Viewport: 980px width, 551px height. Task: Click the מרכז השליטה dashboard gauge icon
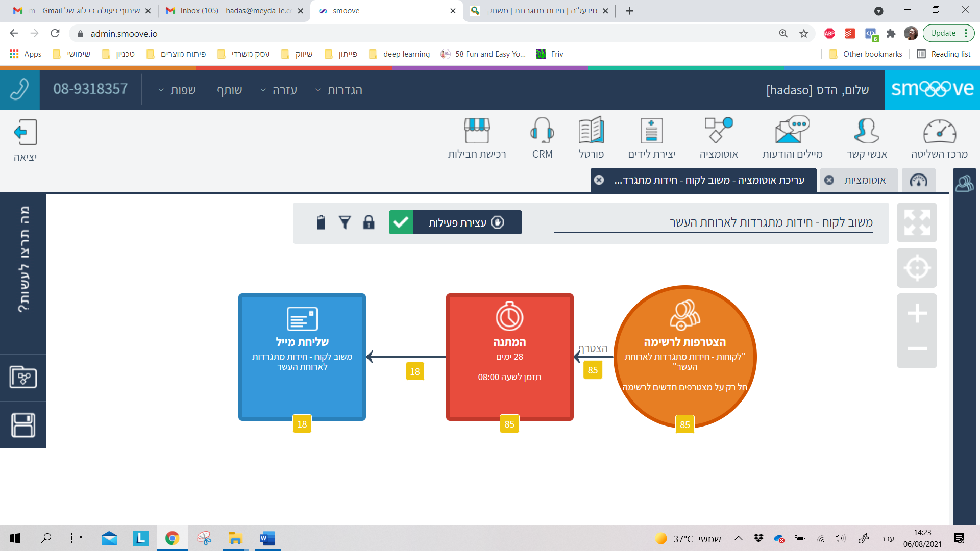pyautogui.click(x=939, y=131)
